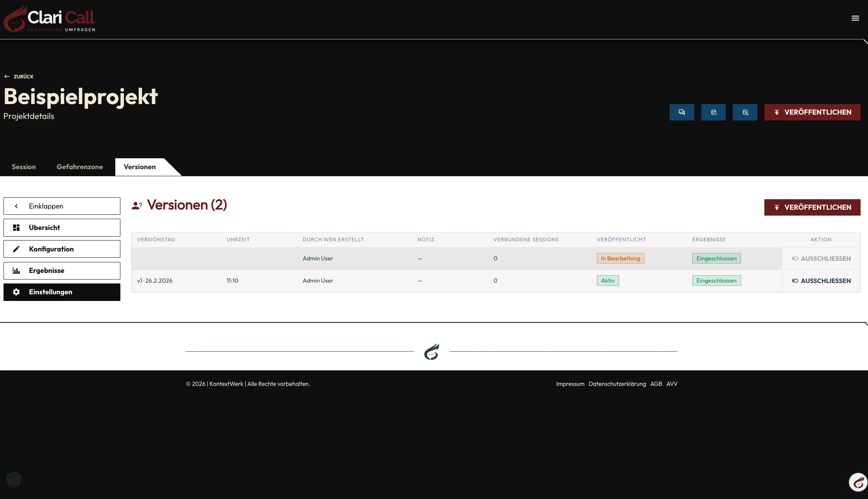Switch to the Session tab
This screenshot has width=868, height=499.
click(x=24, y=167)
